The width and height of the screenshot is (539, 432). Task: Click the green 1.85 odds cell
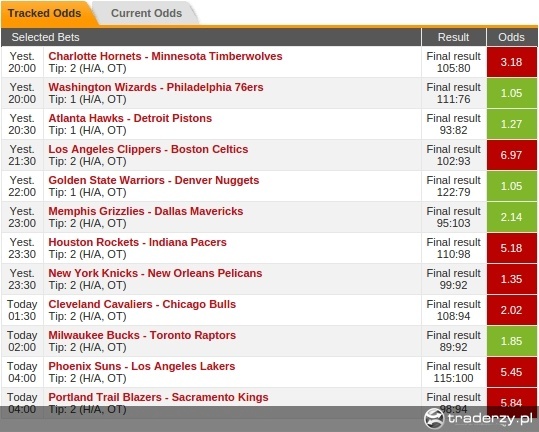click(x=512, y=341)
